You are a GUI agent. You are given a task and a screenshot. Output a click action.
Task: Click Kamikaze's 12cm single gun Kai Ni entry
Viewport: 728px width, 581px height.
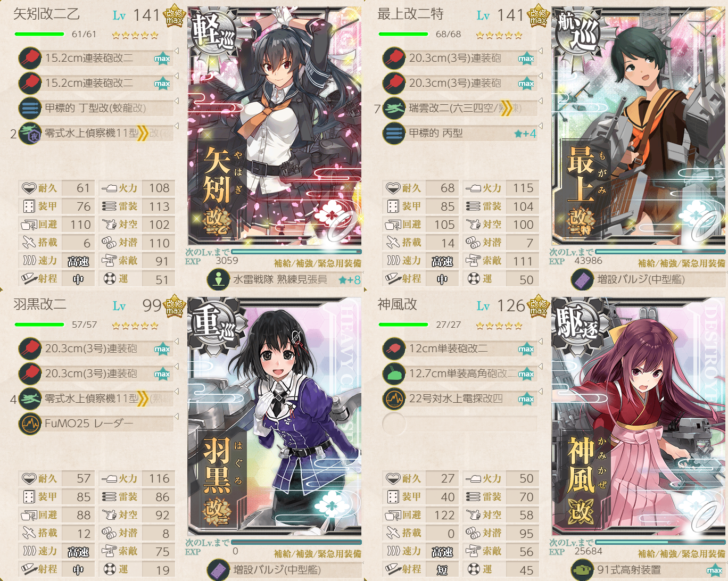[x=461, y=348]
